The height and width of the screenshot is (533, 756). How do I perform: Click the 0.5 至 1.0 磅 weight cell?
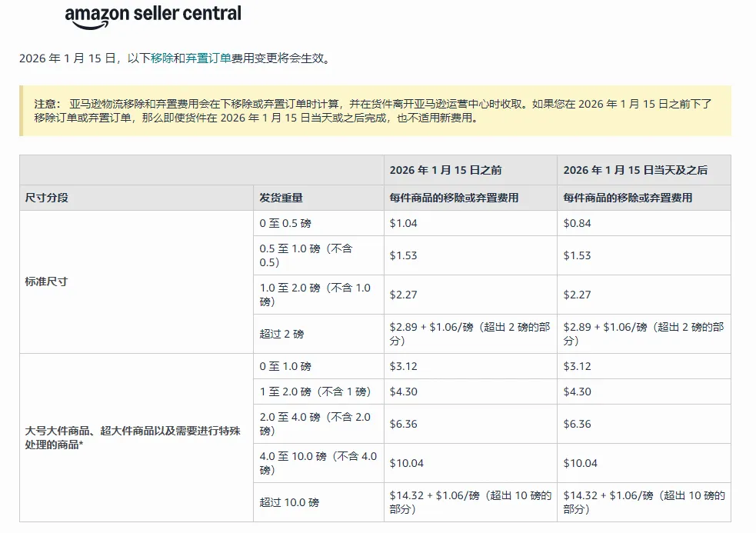pyautogui.click(x=306, y=255)
